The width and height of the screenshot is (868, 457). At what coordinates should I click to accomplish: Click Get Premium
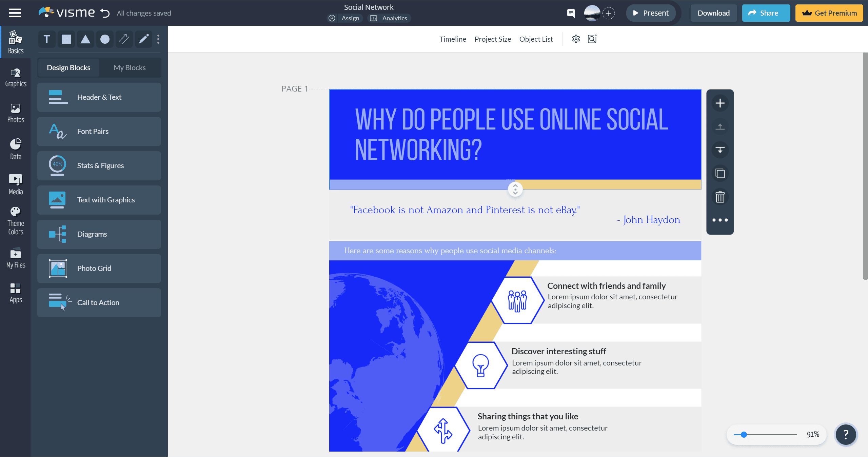[x=829, y=13]
